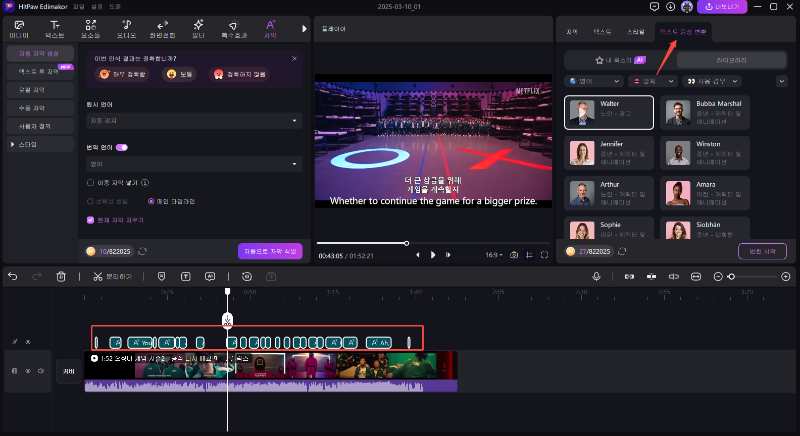Add a marker with the shield icon
Viewport: 800px width, 436px height.
(162, 276)
